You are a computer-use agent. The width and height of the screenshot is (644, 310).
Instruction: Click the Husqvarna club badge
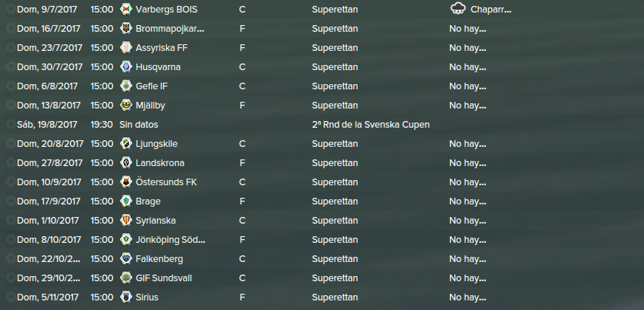point(125,66)
